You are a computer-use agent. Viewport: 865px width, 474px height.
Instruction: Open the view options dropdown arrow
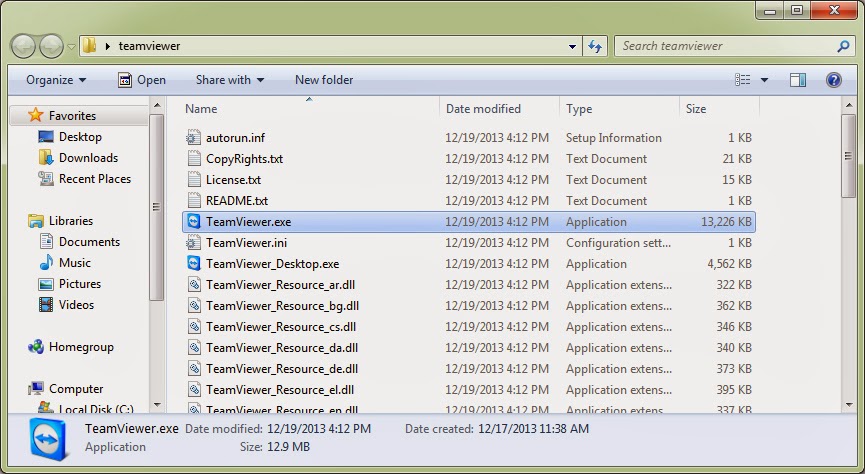[x=764, y=80]
